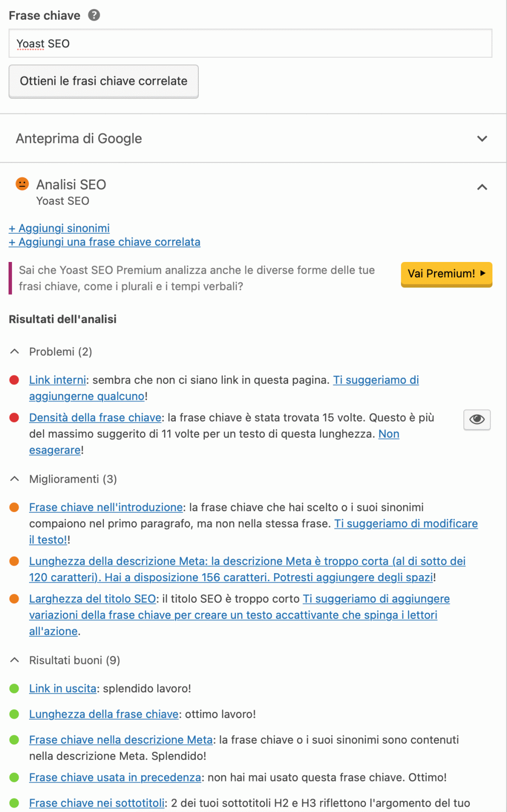
Task: Expand the Anteprima di Google section
Action: click(253, 139)
